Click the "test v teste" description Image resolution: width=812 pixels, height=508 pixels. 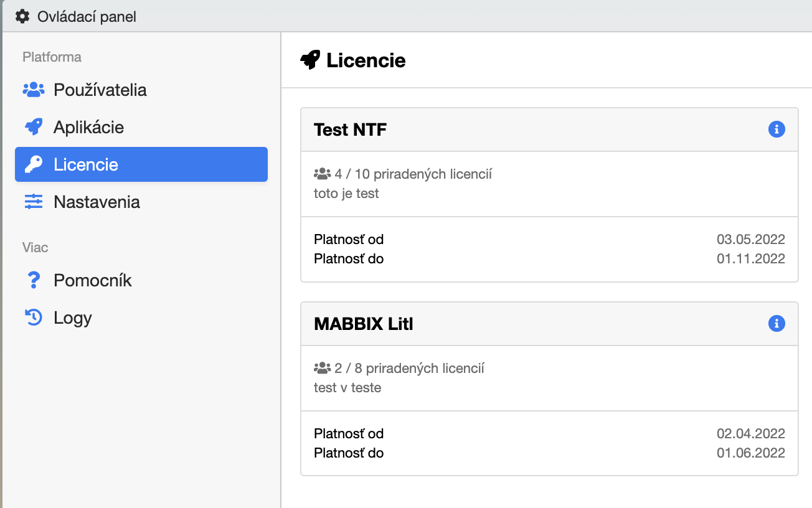click(347, 388)
